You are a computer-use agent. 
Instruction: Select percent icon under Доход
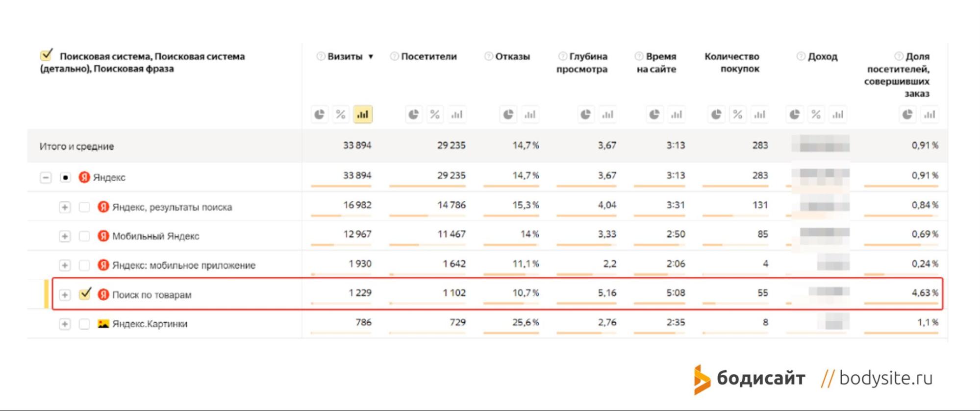816,115
